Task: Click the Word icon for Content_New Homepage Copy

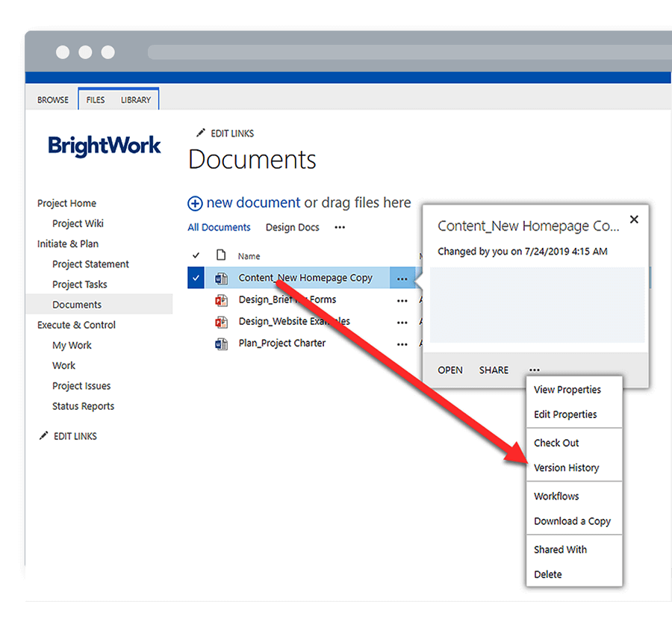Action: tap(221, 279)
